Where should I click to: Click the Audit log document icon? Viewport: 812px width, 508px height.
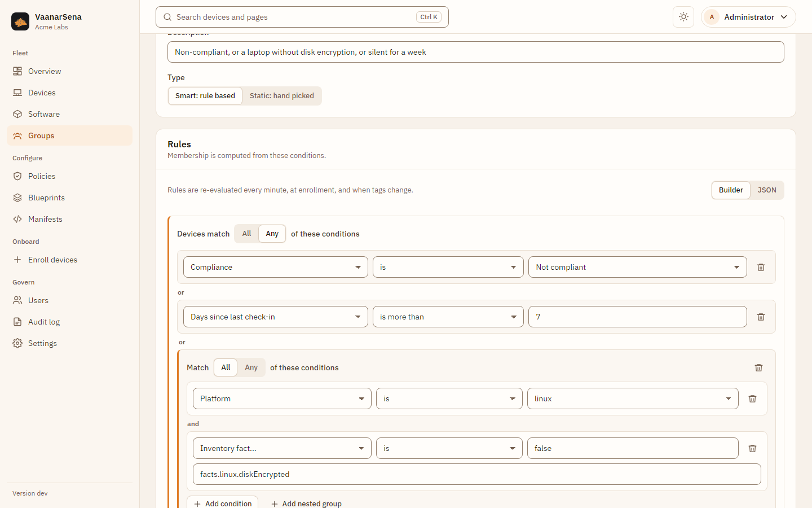pyautogui.click(x=17, y=322)
